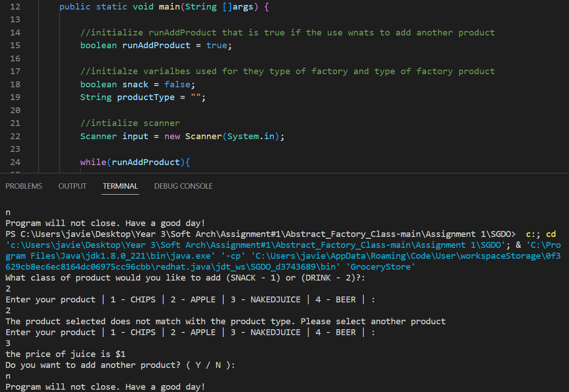This screenshot has height=392, width=569.
Task: Click the true keyword on line 15
Action: pos(217,45)
